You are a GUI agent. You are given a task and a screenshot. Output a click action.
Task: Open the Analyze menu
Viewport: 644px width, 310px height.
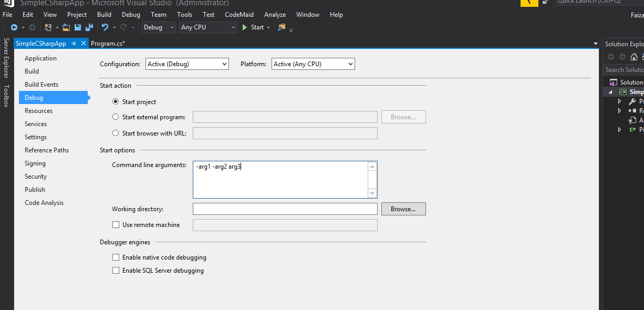point(275,15)
